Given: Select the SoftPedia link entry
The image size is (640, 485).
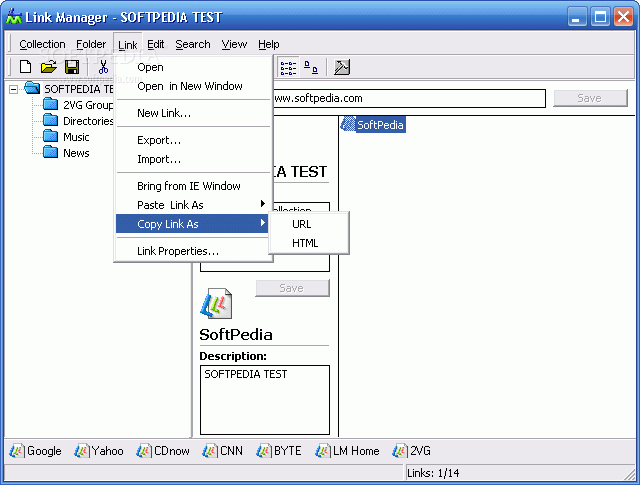Looking at the screenshot, I should coord(373,125).
